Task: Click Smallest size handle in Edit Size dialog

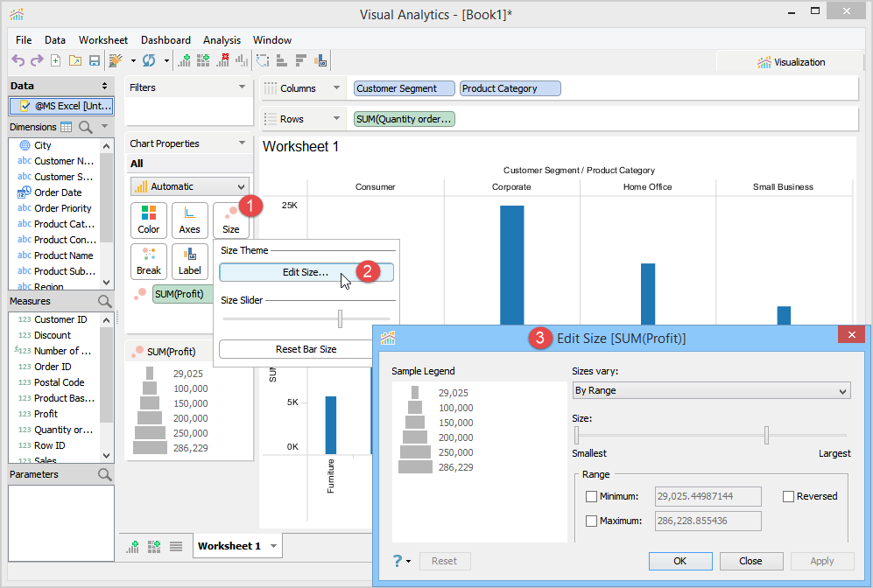Action: (x=576, y=435)
